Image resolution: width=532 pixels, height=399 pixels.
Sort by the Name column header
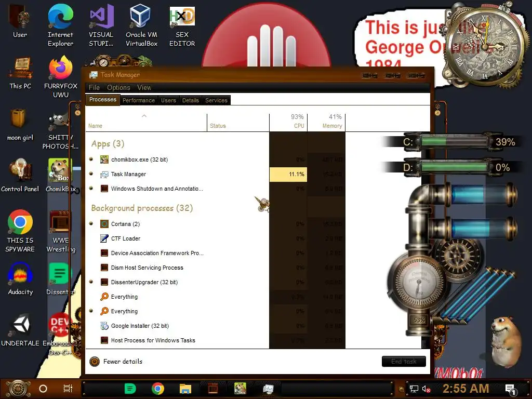click(x=146, y=123)
